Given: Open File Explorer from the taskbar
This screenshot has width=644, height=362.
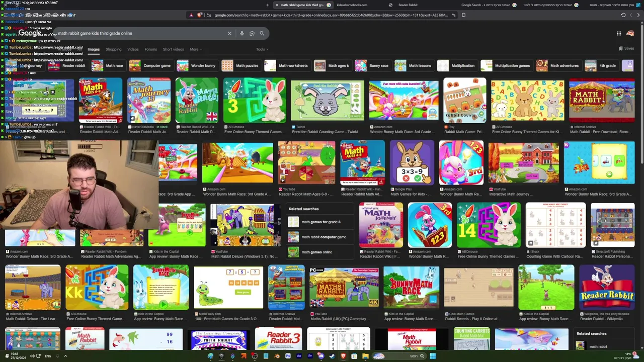Looking at the screenshot, I should tap(365, 356).
